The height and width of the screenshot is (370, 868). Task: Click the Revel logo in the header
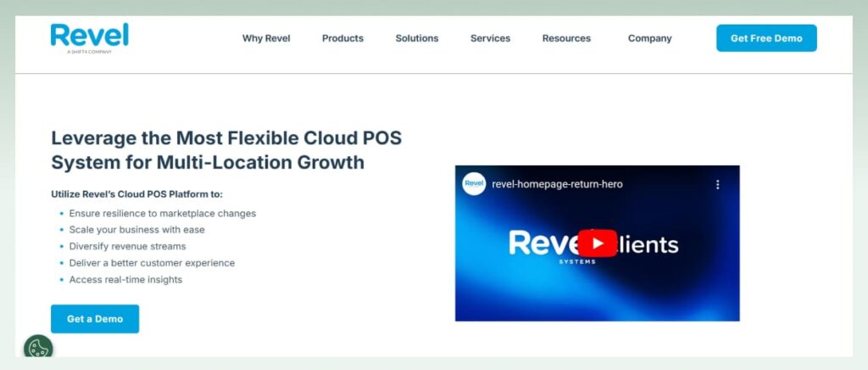tap(89, 36)
